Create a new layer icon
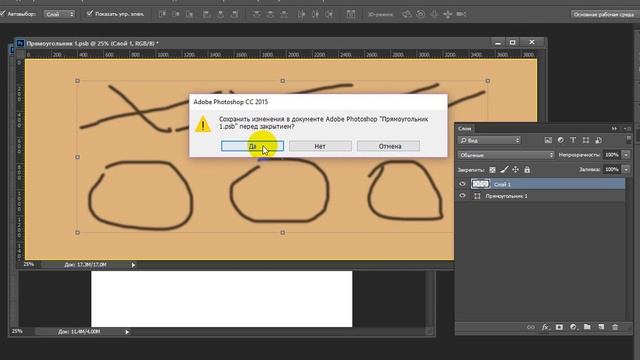 tap(601, 327)
